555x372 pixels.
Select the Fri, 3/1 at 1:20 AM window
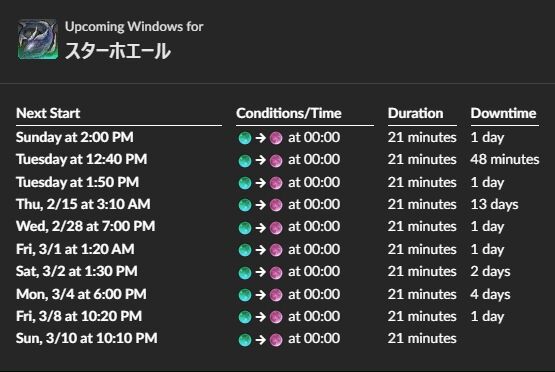[x=75, y=249]
